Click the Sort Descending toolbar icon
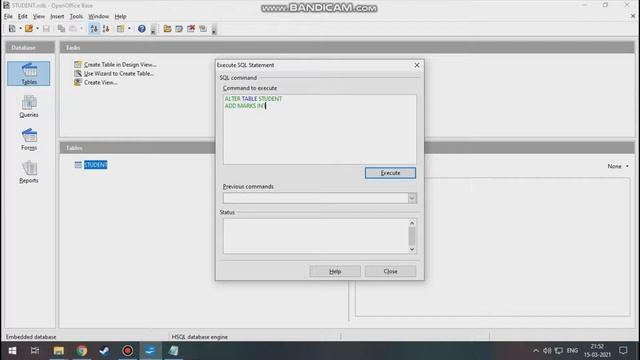This screenshot has height=360, width=640. coord(106,29)
